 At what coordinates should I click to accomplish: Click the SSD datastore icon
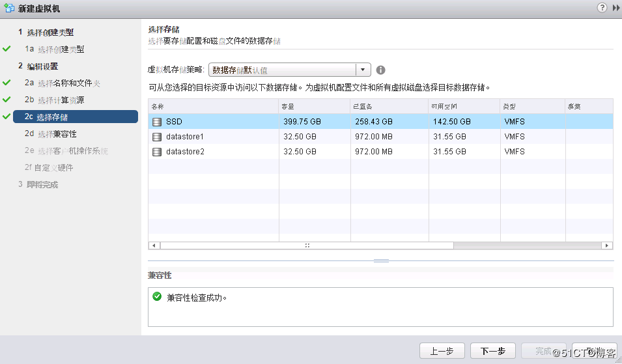[x=156, y=121]
